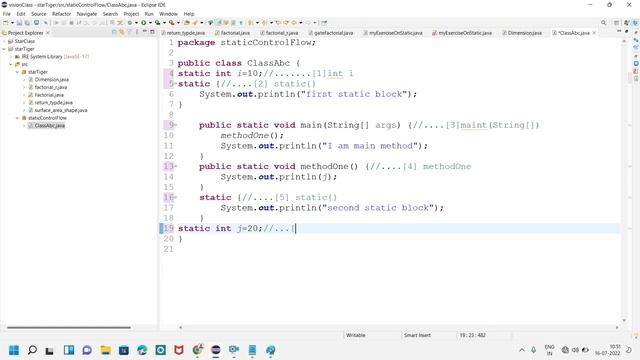The image size is (640, 360).
Task: Collapse the staticControlFlow package node
Action: (18, 118)
